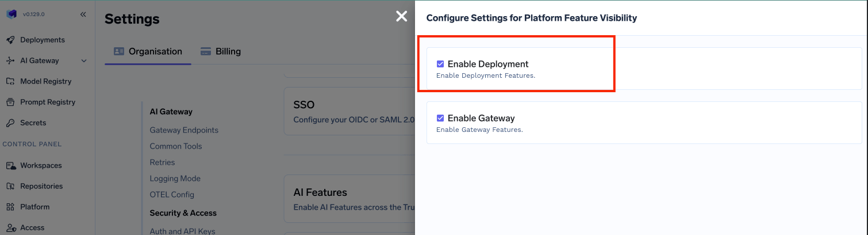Viewport: 868px width, 235px height.
Task: Switch to the Billing tab
Action: [221, 51]
